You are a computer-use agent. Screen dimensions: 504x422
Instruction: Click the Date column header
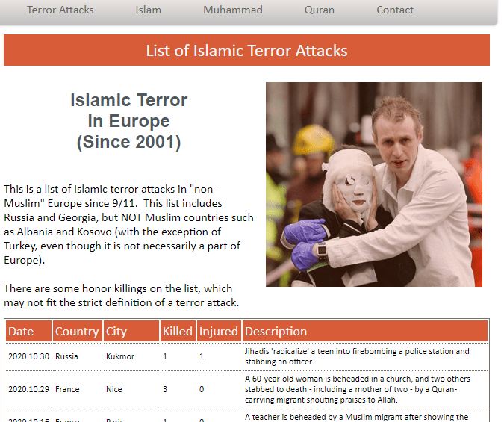(x=22, y=332)
